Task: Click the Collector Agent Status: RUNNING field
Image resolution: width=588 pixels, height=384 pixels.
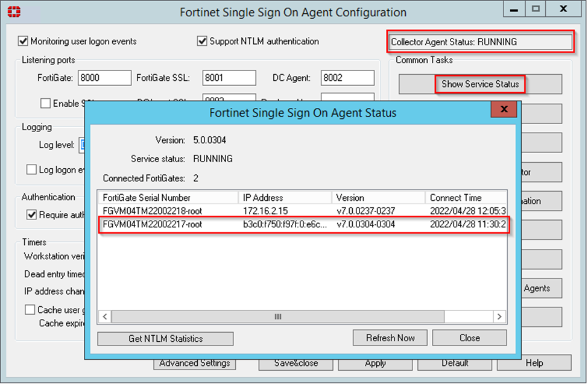Action: point(481,42)
